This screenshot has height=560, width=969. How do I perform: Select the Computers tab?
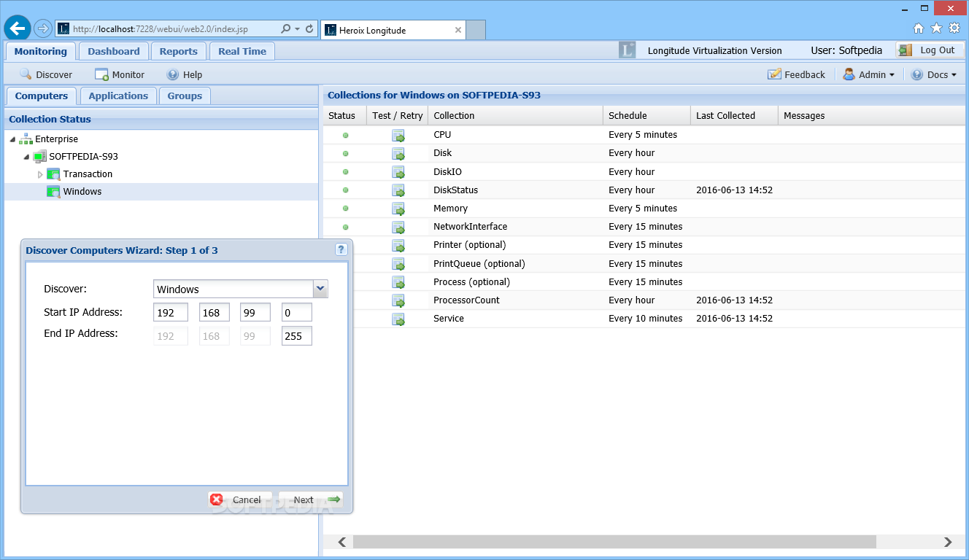(42, 96)
